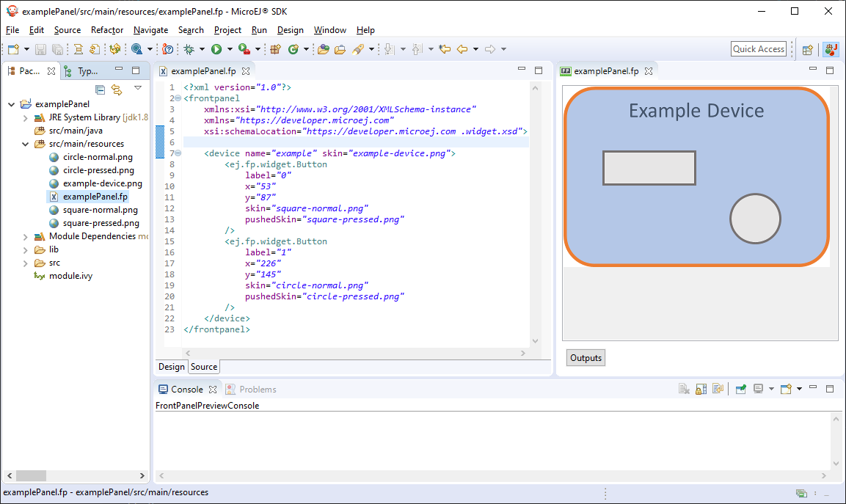Click Collapse All in Package Explorer
This screenshot has width=846, height=504.
point(101,90)
